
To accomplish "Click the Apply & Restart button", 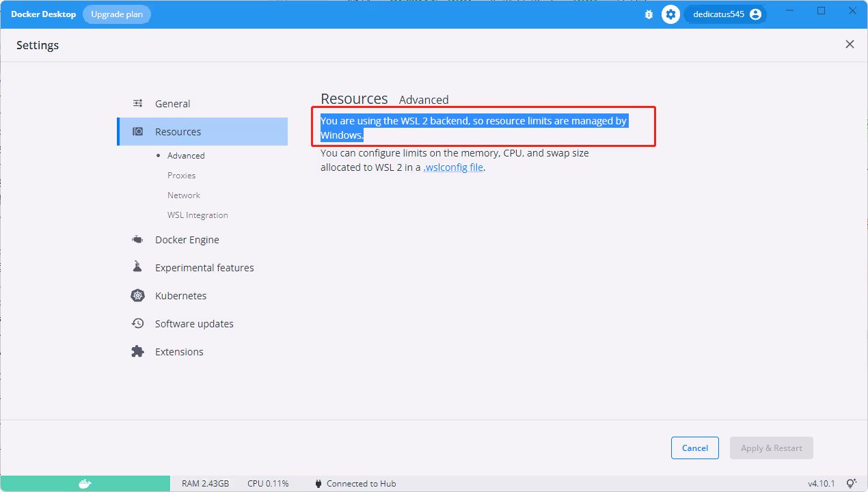I will click(772, 448).
